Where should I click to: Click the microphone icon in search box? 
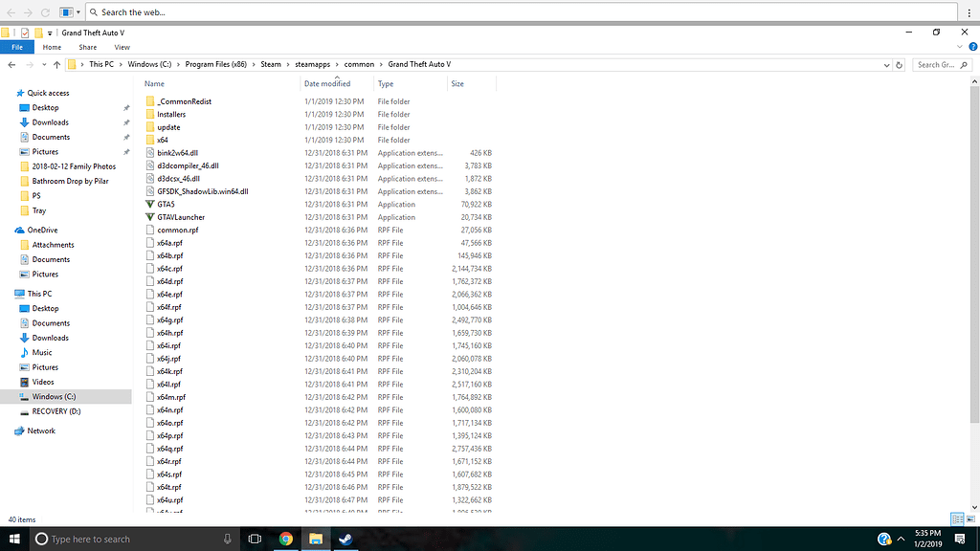click(228, 539)
